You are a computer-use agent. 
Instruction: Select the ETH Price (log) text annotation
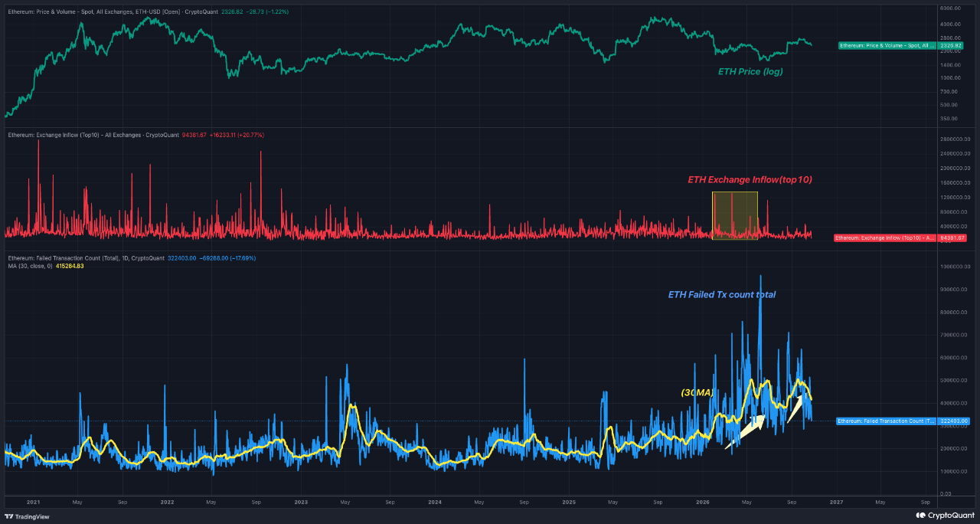click(750, 71)
